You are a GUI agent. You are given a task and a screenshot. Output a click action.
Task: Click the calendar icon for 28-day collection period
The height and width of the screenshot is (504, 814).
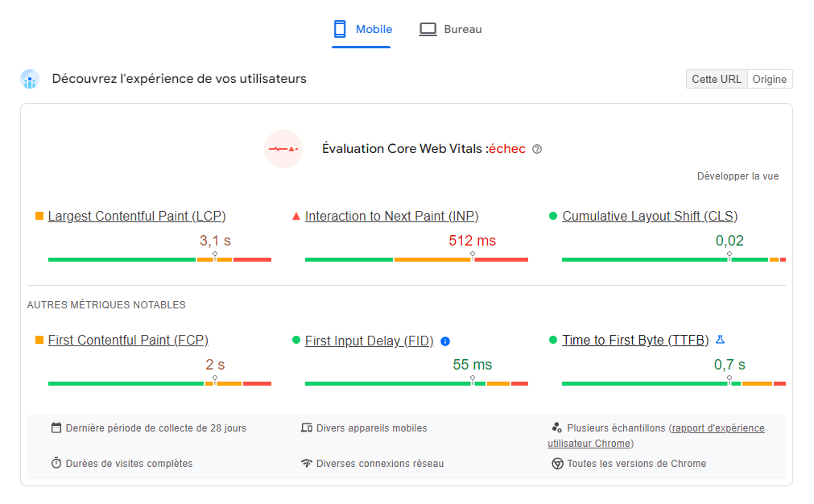point(56,428)
